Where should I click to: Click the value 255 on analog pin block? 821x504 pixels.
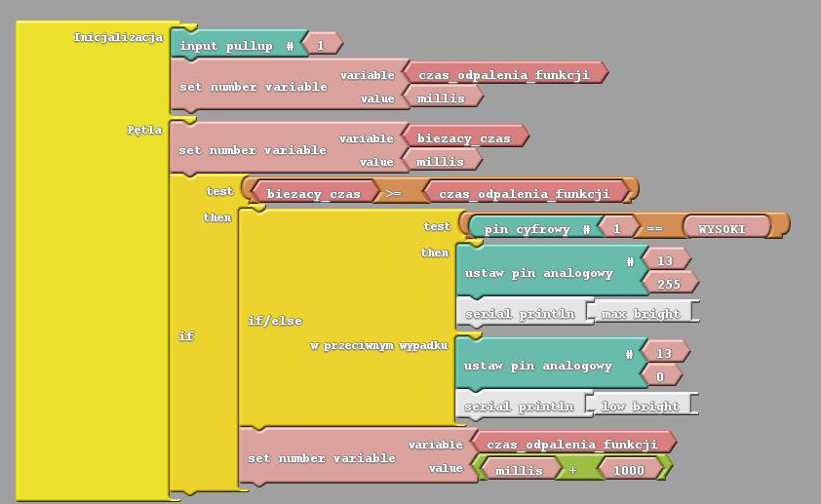(668, 283)
